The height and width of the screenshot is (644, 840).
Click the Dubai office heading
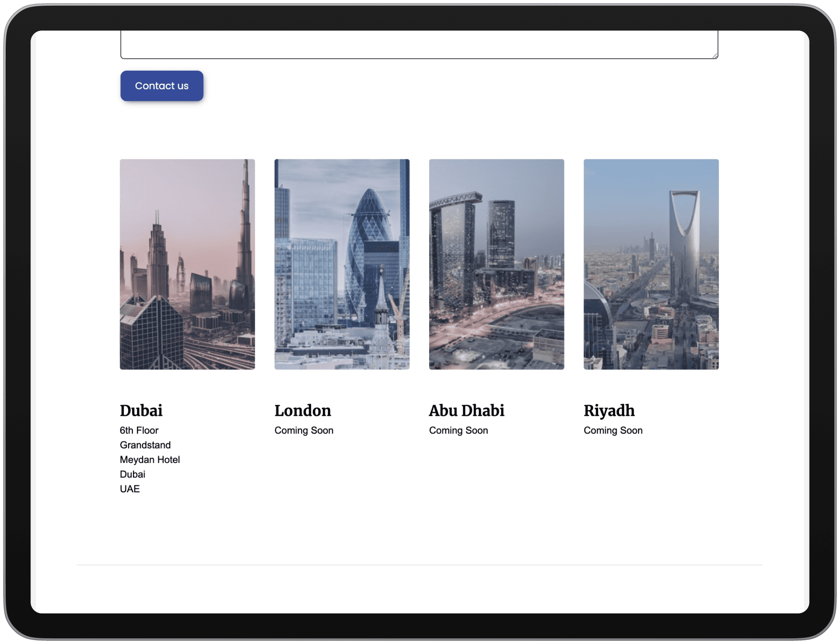141,411
